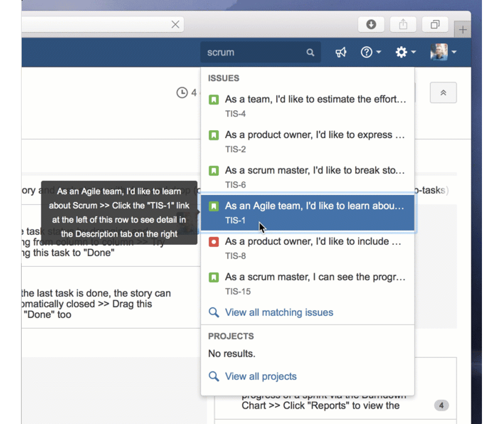The height and width of the screenshot is (424, 504).
Task: Click View all projects link
Action: pos(261,376)
